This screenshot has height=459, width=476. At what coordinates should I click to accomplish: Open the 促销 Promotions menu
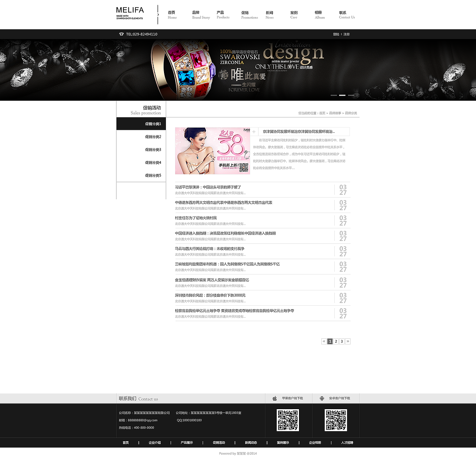tap(250, 15)
